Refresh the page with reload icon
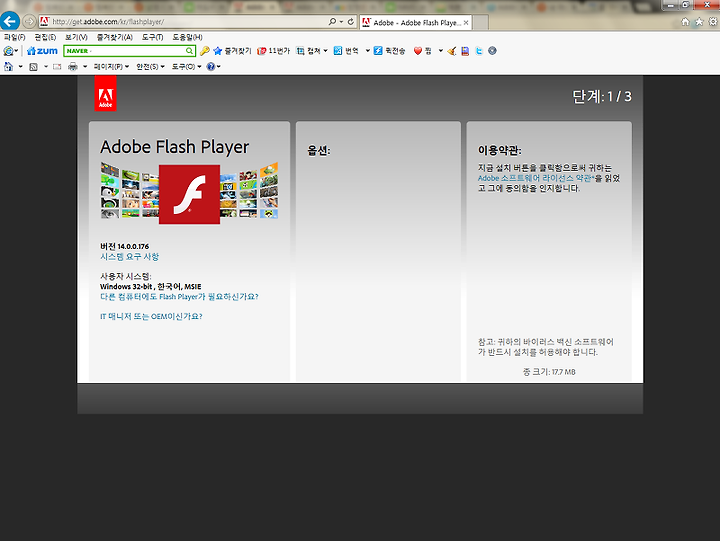The height and width of the screenshot is (541, 720). click(351, 22)
